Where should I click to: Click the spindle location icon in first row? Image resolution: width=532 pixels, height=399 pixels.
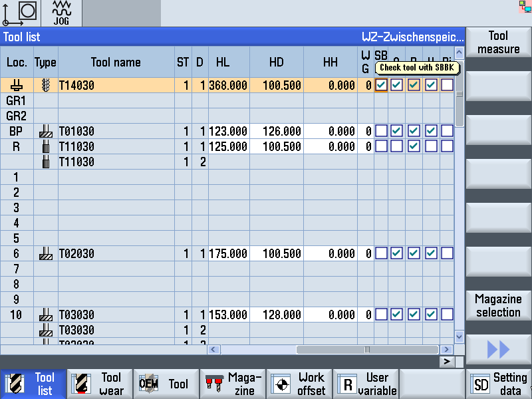tap(17, 85)
